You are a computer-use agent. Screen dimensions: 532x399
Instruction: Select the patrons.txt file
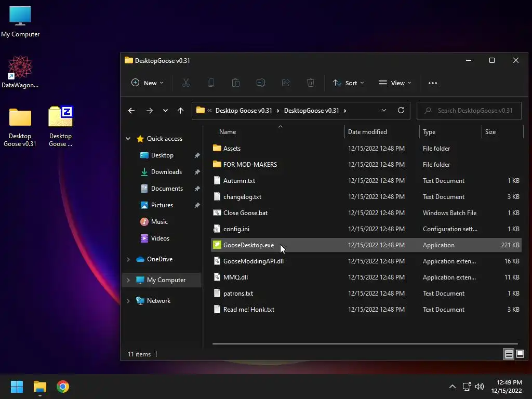(x=366, y=294)
